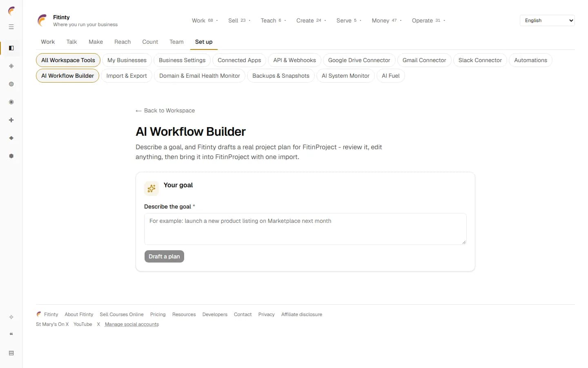Open the AI Fuel tool
588x368 pixels.
pos(391,76)
